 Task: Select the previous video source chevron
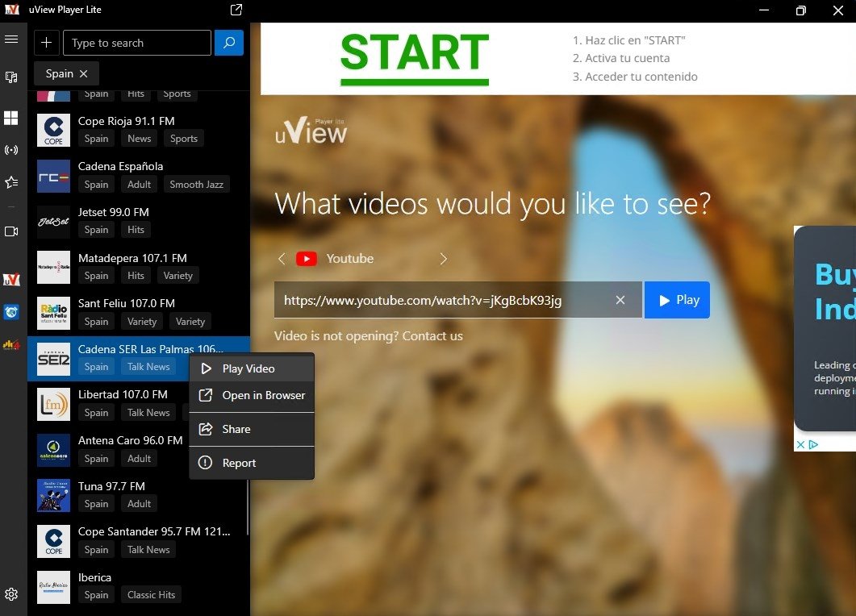(282, 259)
